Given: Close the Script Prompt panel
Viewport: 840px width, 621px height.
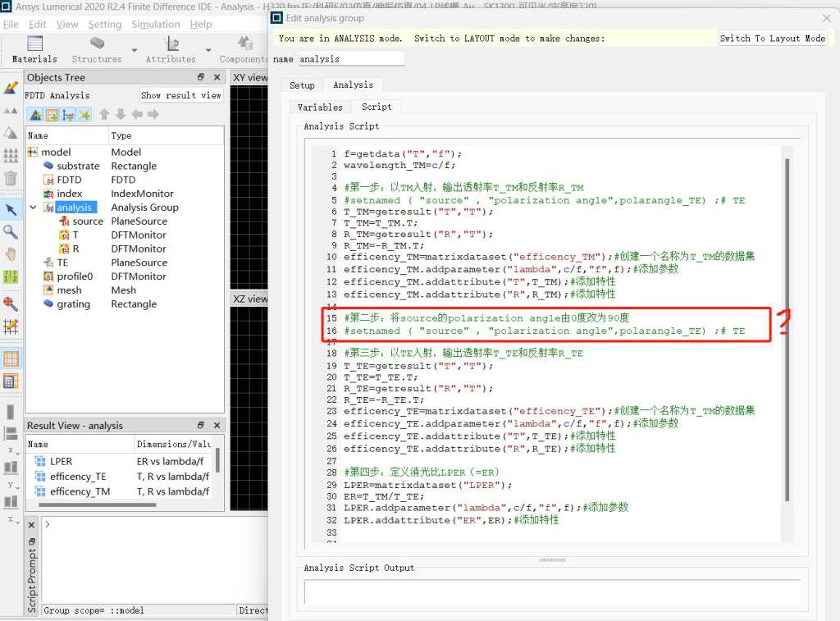Looking at the screenshot, I should tap(32, 525).
